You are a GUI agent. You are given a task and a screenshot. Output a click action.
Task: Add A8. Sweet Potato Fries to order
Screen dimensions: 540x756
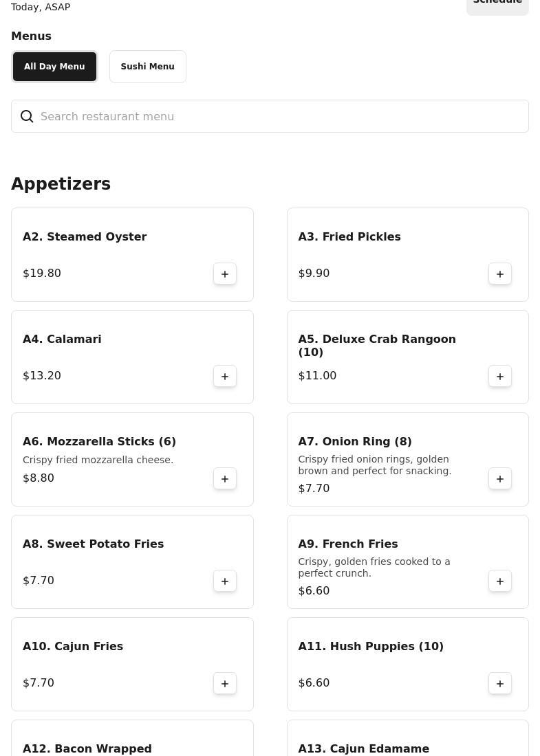click(225, 581)
